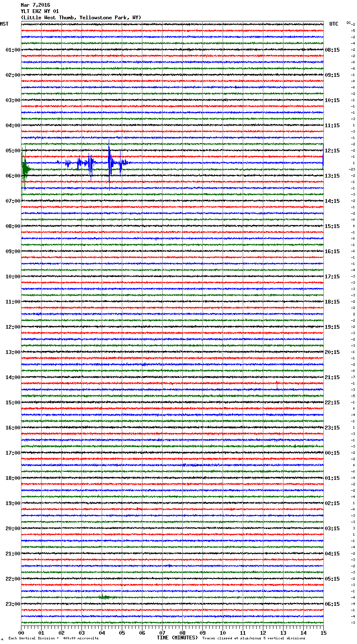Click the '02:15' UTC time label
The height and width of the screenshot is (644, 357).
click(x=332, y=503)
